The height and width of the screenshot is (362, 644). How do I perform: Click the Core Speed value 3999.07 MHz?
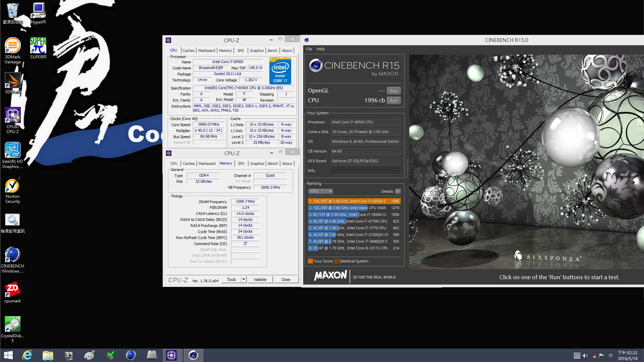(x=208, y=125)
